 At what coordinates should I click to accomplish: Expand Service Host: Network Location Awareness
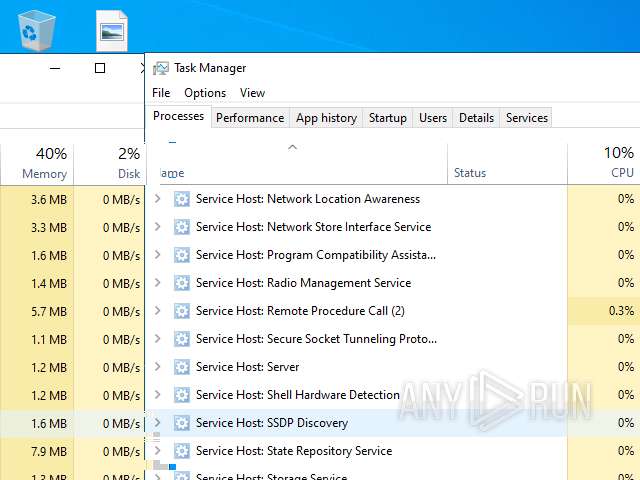click(158, 199)
